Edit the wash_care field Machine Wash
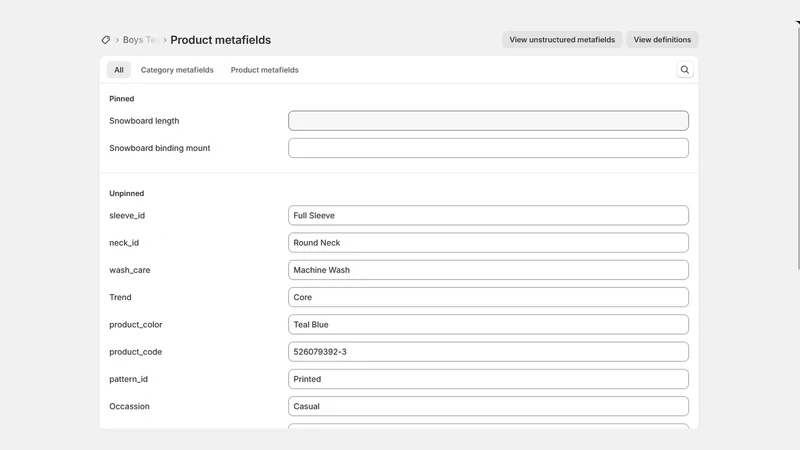The image size is (800, 450). 488,270
